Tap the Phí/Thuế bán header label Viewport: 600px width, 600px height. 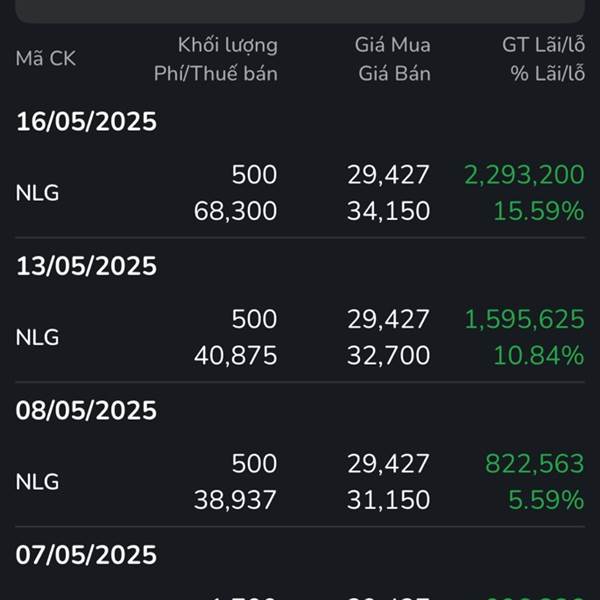[216, 73]
